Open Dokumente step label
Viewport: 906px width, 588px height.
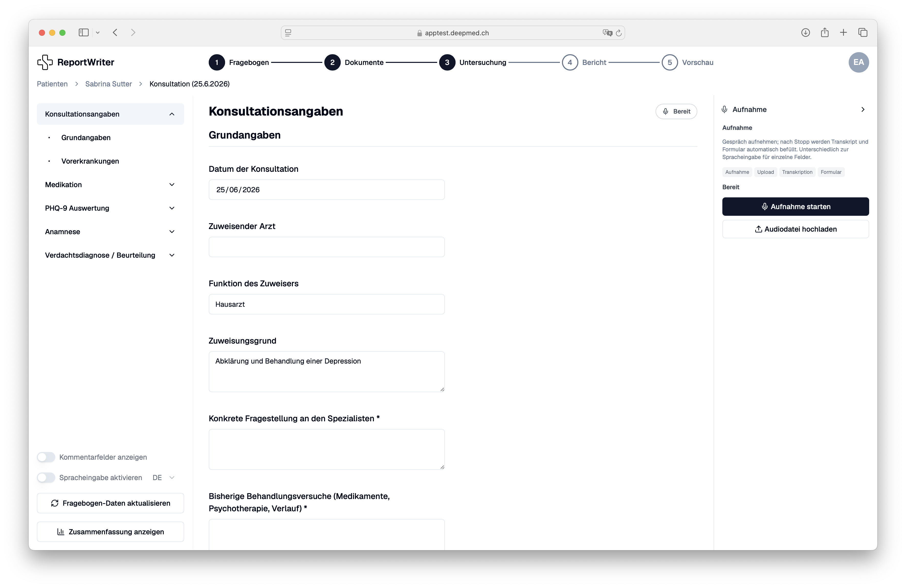tap(364, 62)
